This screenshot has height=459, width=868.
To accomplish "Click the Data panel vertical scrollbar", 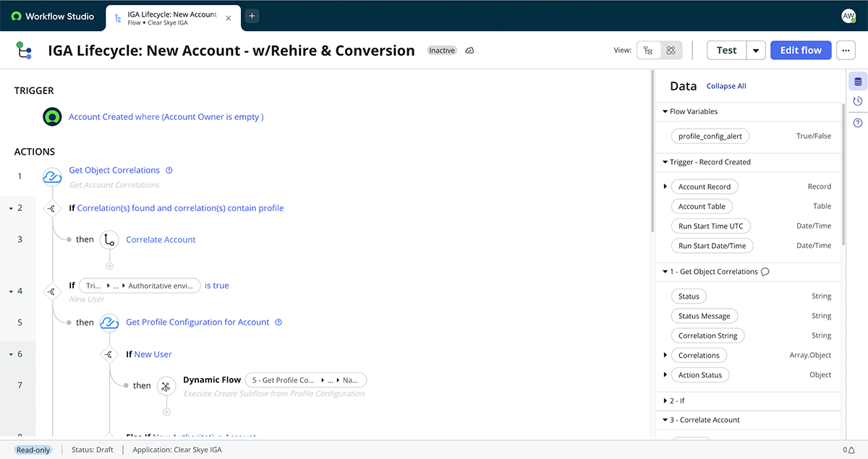I will (843, 173).
